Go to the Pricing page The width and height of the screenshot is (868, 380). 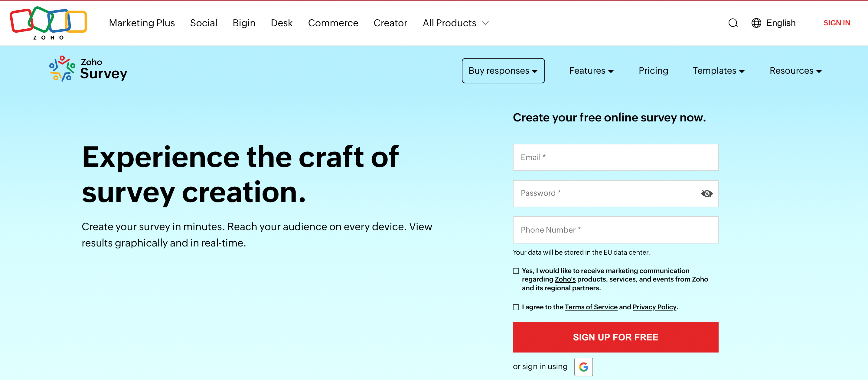tap(653, 71)
